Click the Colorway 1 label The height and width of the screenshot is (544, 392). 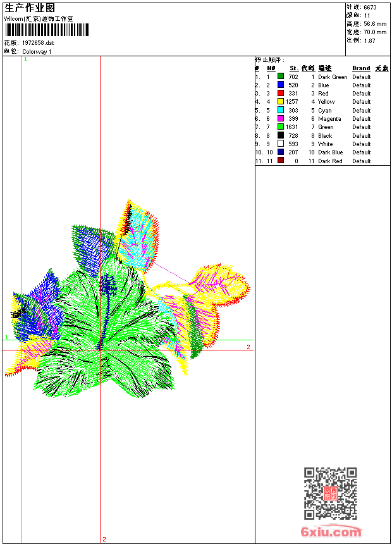37,52
